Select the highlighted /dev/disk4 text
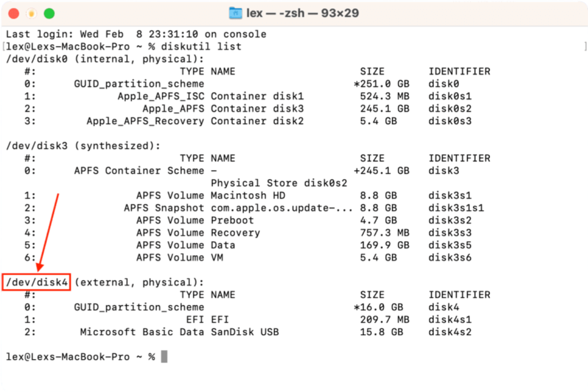Image resolution: width=588 pixels, height=392 pixels. click(x=37, y=282)
